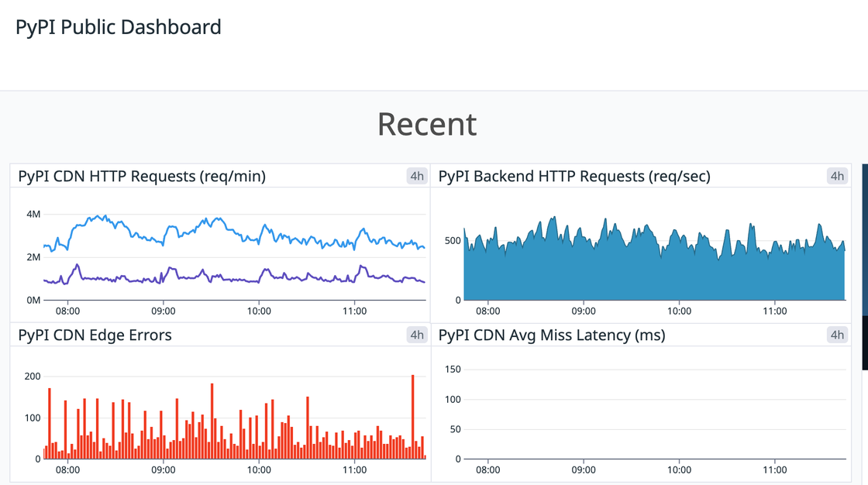Open the PyPI CDN Avg Miss Latency panel menu
The image size is (868, 485).
coord(550,335)
